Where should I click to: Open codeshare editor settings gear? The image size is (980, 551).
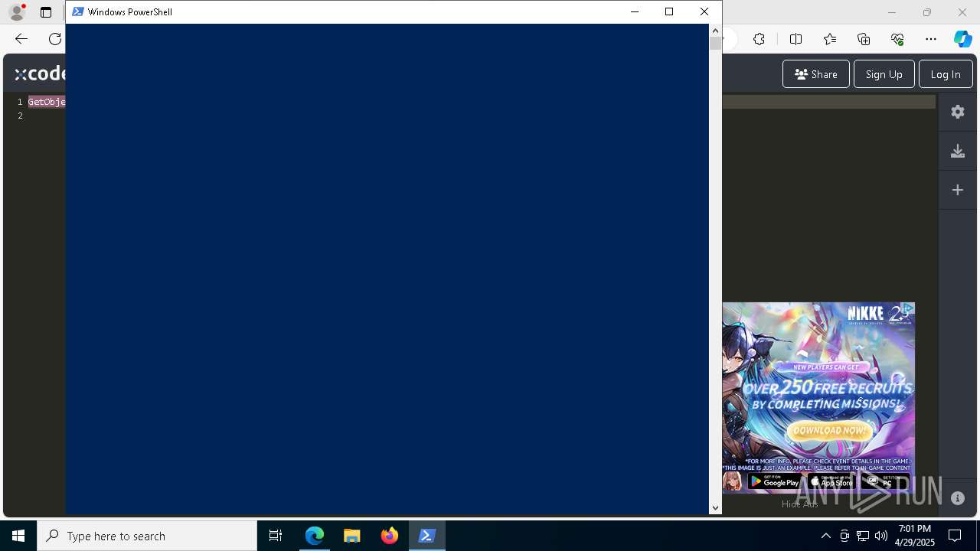958,112
